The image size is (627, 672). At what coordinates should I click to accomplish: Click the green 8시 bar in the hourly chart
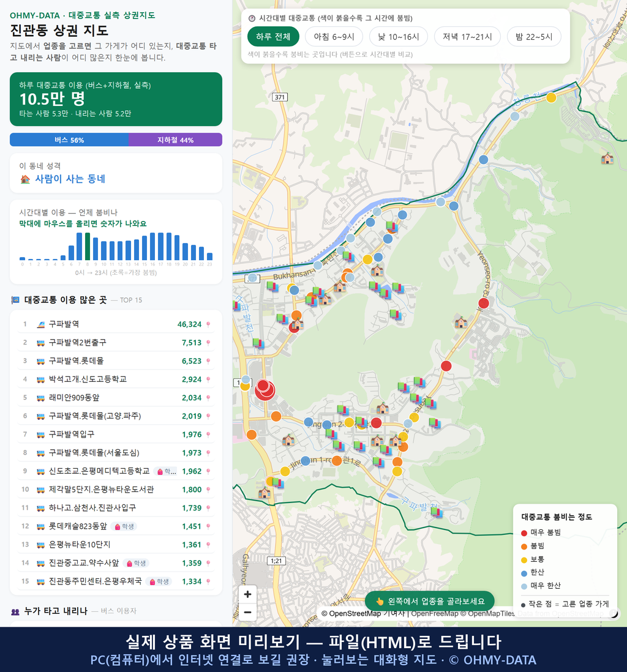(x=88, y=247)
